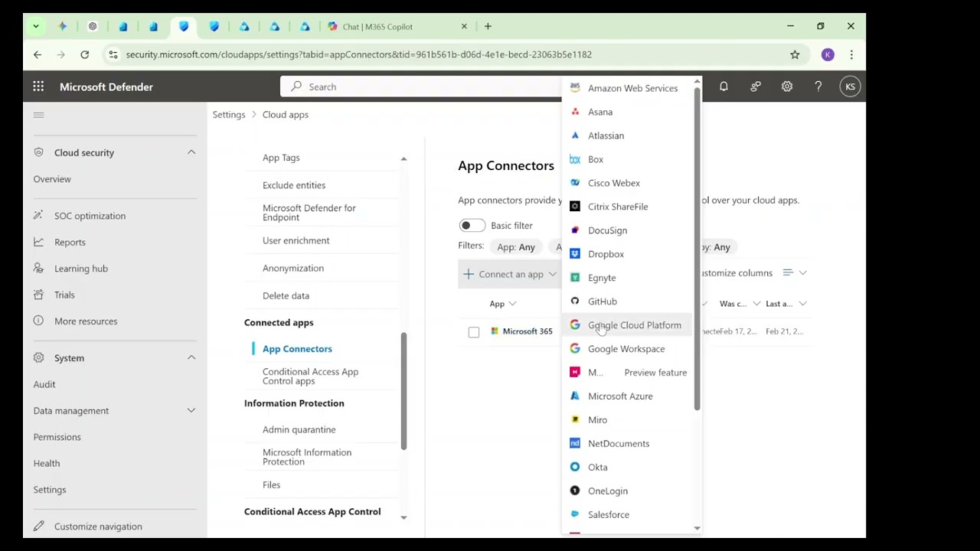Reload the browser page
The height and width of the screenshot is (551, 980).
pyautogui.click(x=85, y=54)
